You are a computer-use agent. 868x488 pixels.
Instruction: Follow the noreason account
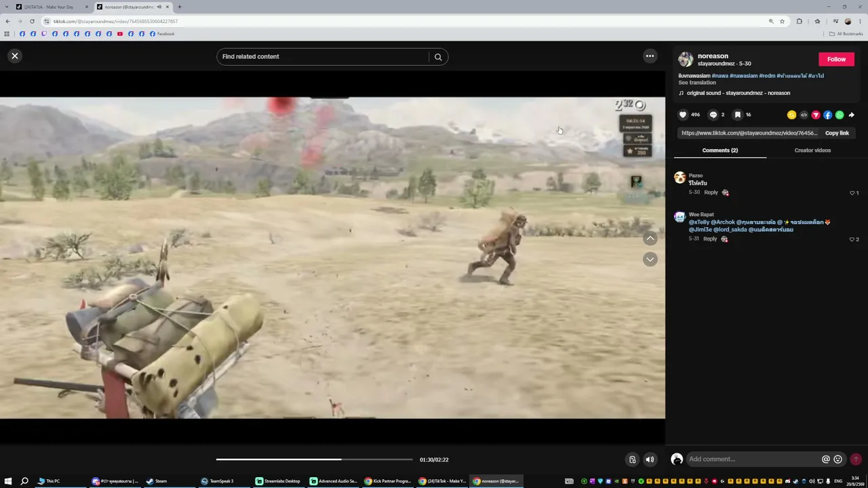pos(836,60)
